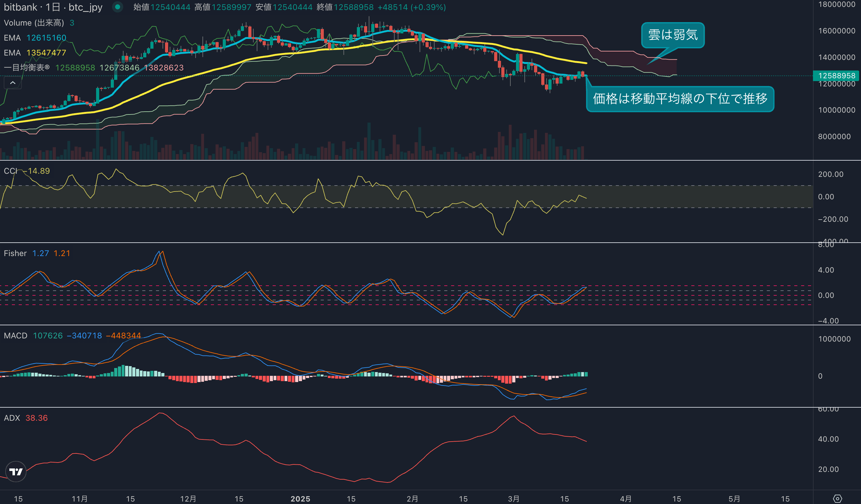Click the TradingView logo badge
Viewport: 861px width, 504px height.
16,472
